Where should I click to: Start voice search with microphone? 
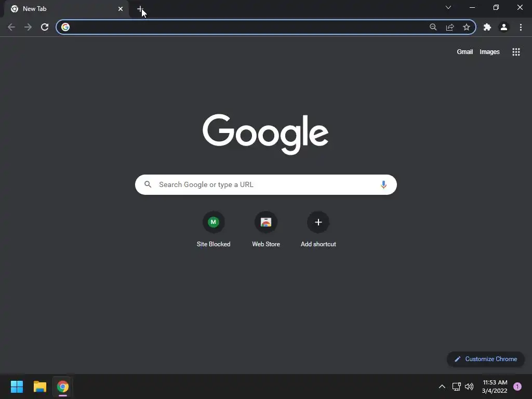pos(383,184)
